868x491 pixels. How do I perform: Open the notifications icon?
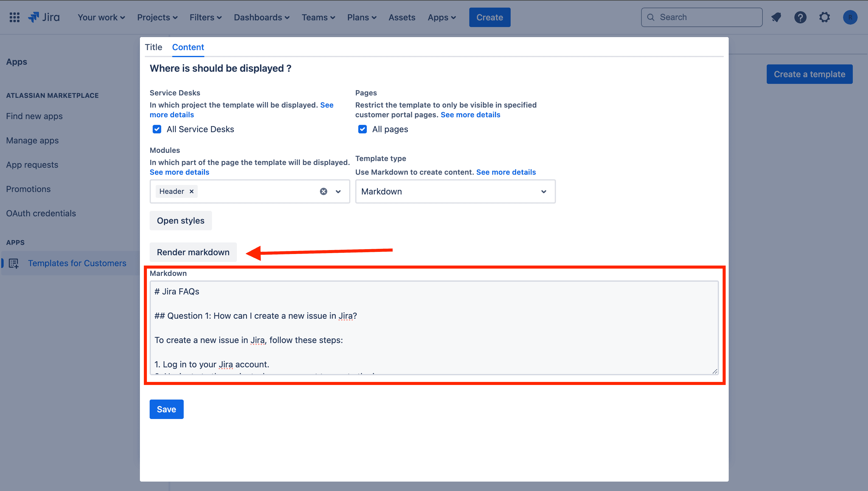(776, 17)
